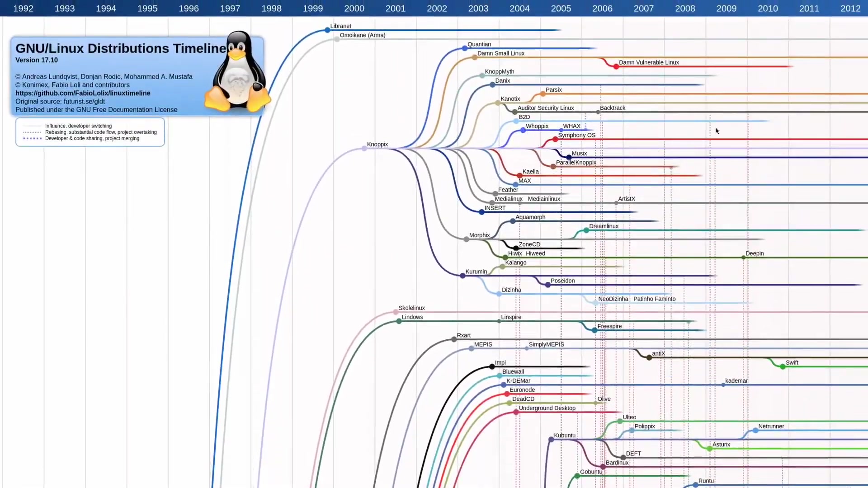Click the SimplyMEPIS label

(x=547, y=344)
